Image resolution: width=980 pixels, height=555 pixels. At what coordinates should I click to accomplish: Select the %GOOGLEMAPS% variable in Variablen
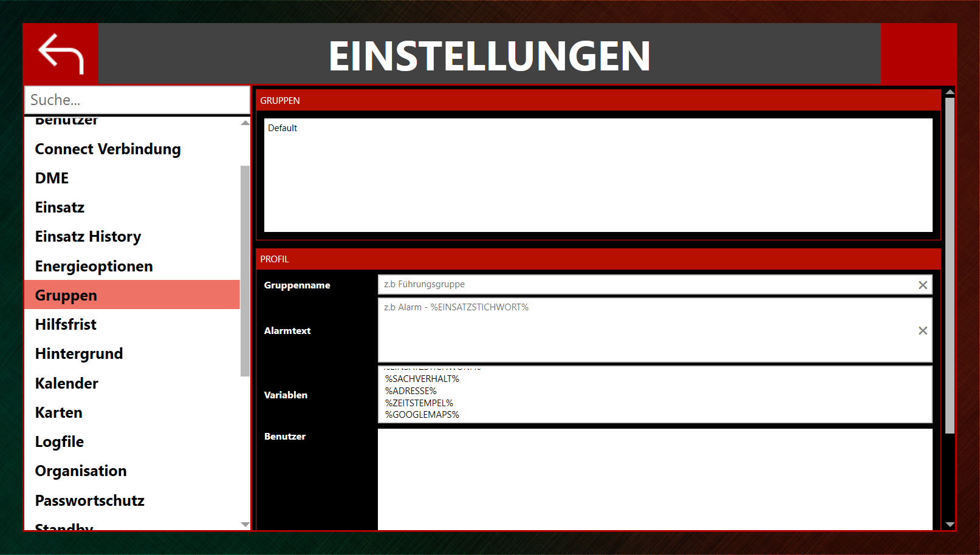coord(422,415)
